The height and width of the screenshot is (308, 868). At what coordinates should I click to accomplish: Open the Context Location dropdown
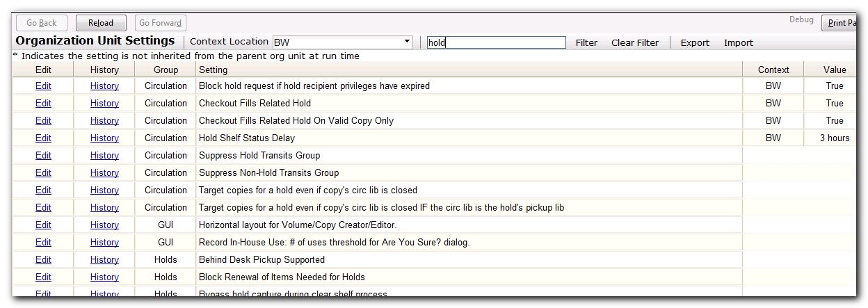[342, 42]
